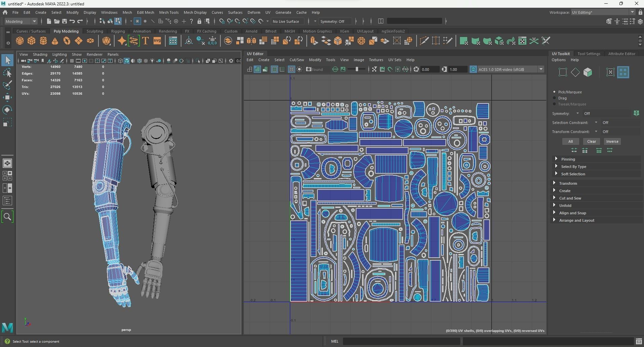This screenshot has width=644, height=347.
Task: Open the search magnifier in left sidebar
Action: 7,217
